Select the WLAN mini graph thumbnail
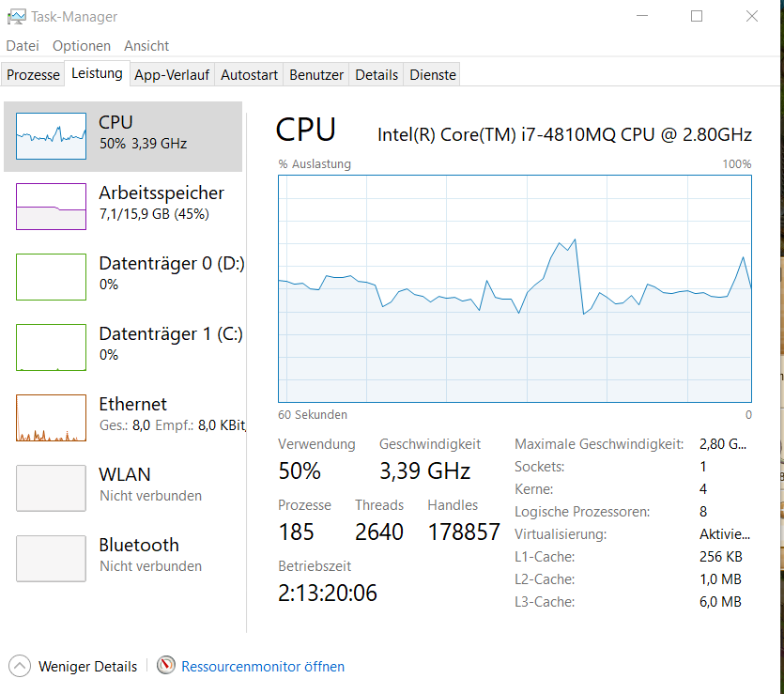The height and width of the screenshot is (694, 784). pos(51,488)
